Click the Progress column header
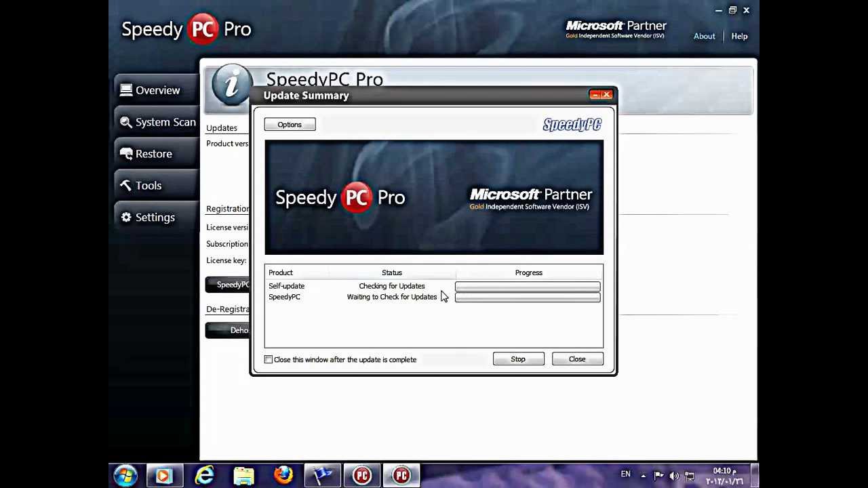This screenshot has width=868, height=488. pyautogui.click(x=529, y=272)
